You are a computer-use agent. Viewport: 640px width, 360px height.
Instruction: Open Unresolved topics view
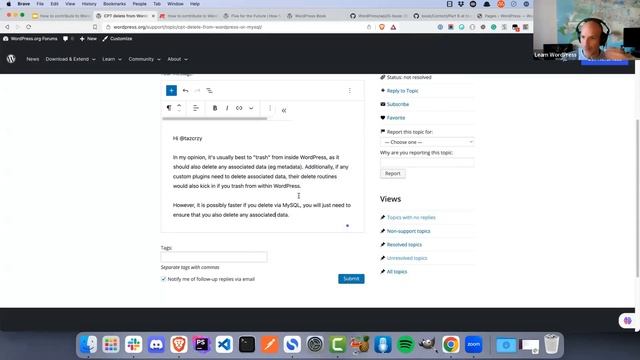407,258
